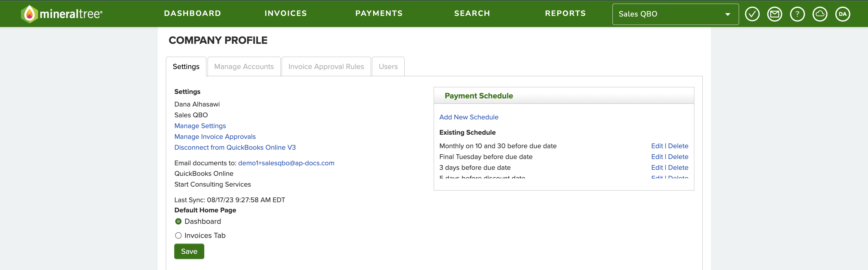Image resolution: width=868 pixels, height=270 pixels.
Task: Click the Payment Schedule panel header
Action: (564, 96)
